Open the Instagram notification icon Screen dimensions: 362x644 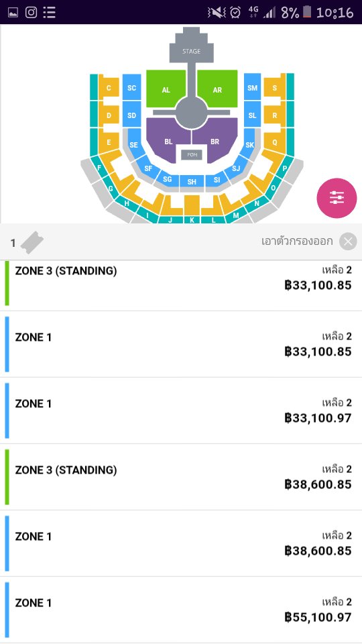pos(32,12)
